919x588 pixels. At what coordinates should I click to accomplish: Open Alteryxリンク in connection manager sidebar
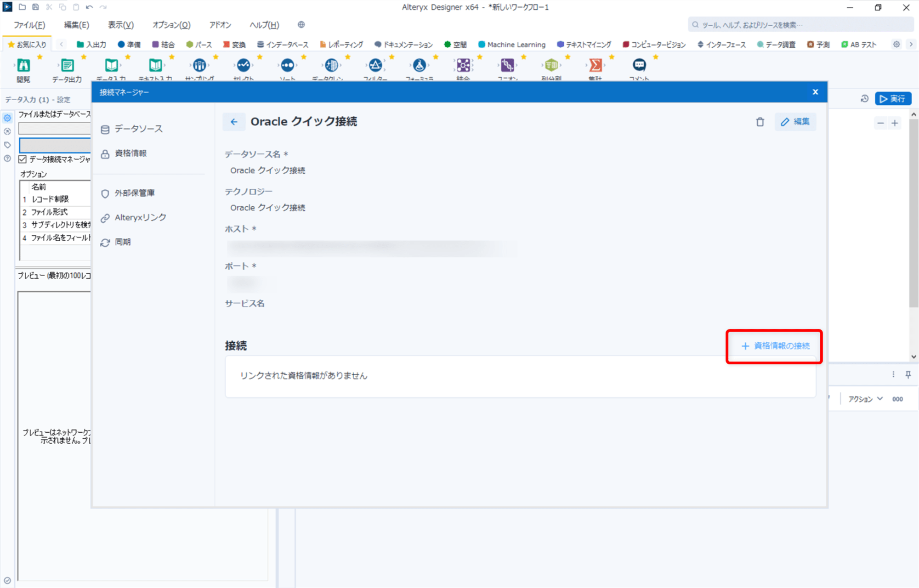134,217
